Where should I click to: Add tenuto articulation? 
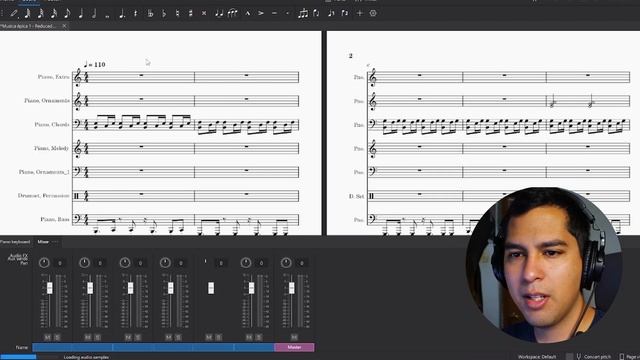[274, 13]
